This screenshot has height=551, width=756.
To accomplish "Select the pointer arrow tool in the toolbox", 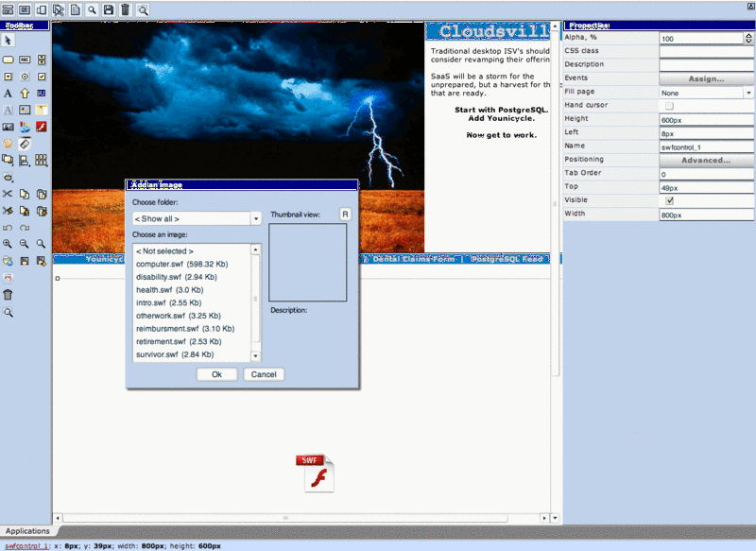I will (8, 41).
